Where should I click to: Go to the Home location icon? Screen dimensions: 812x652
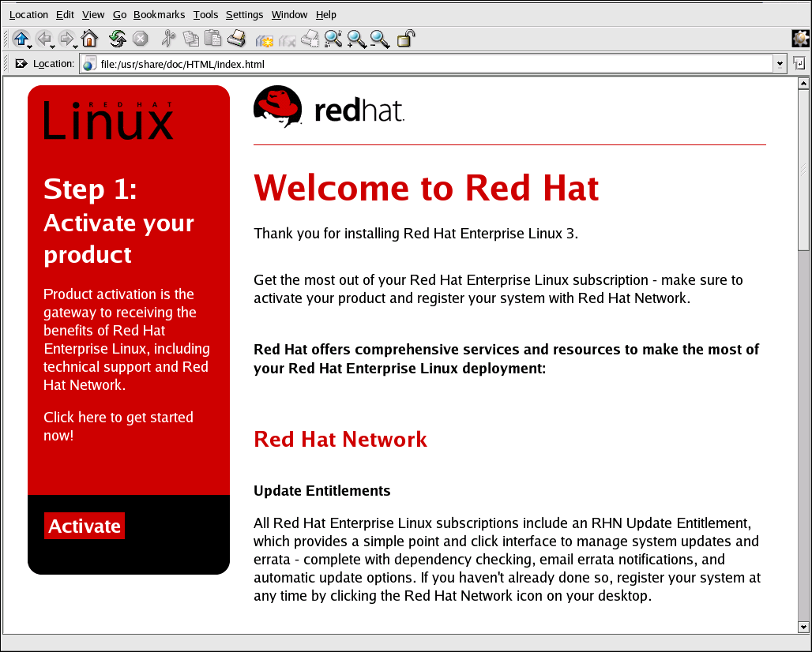(89, 38)
